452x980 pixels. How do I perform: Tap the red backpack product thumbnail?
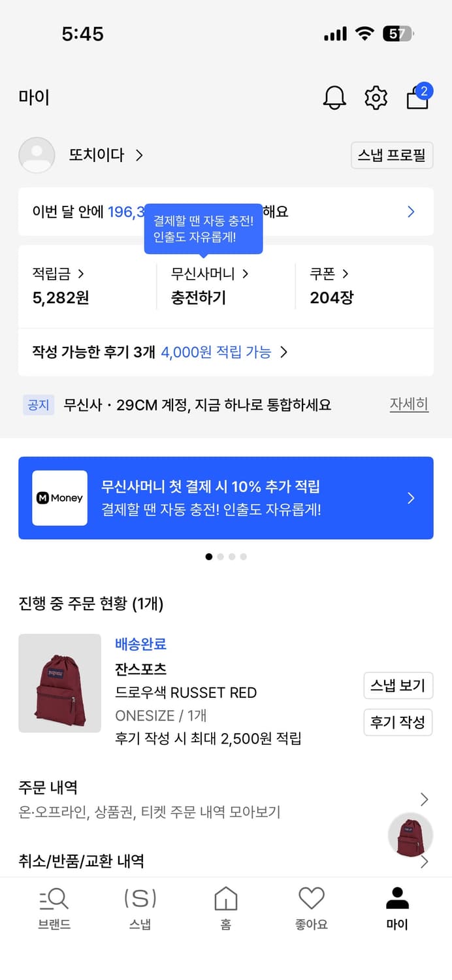pyautogui.click(x=59, y=683)
